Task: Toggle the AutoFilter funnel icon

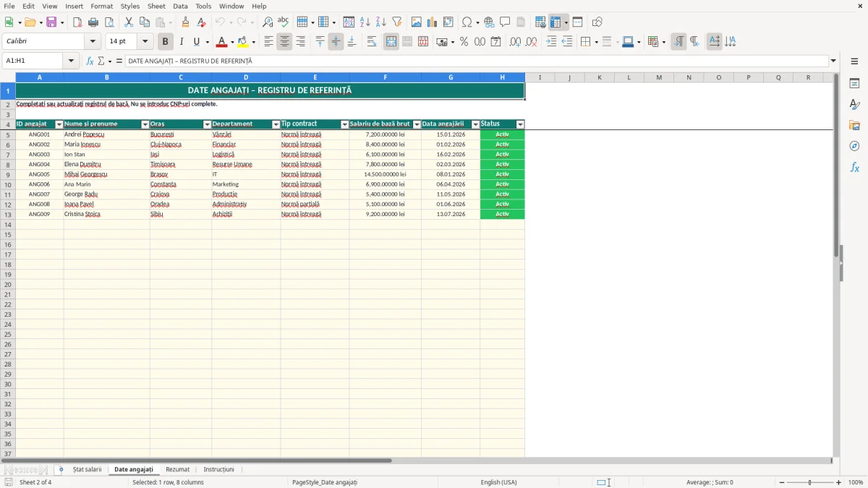Action: 396,22
